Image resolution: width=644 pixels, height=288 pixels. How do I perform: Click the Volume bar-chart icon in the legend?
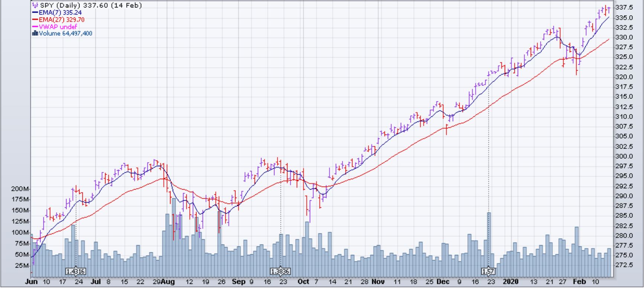[35, 33]
